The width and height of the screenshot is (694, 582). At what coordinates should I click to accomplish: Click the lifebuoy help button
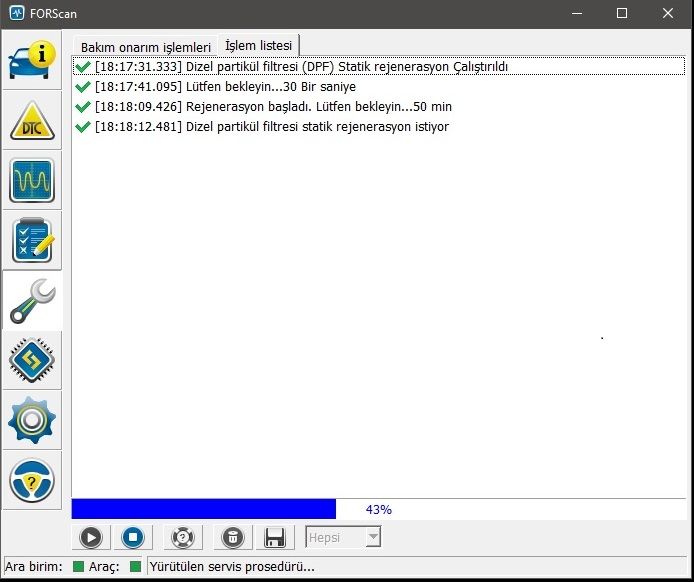pyautogui.click(x=183, y=538)
